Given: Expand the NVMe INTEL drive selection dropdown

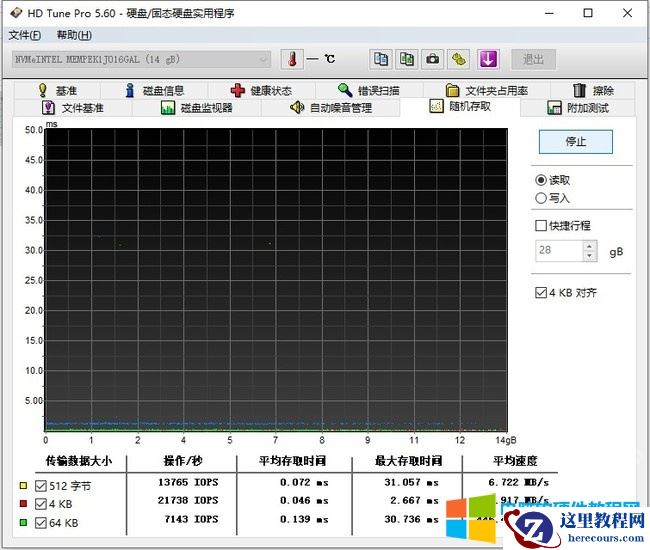Looking at the screenshot, I should click(x=263, y=59).
